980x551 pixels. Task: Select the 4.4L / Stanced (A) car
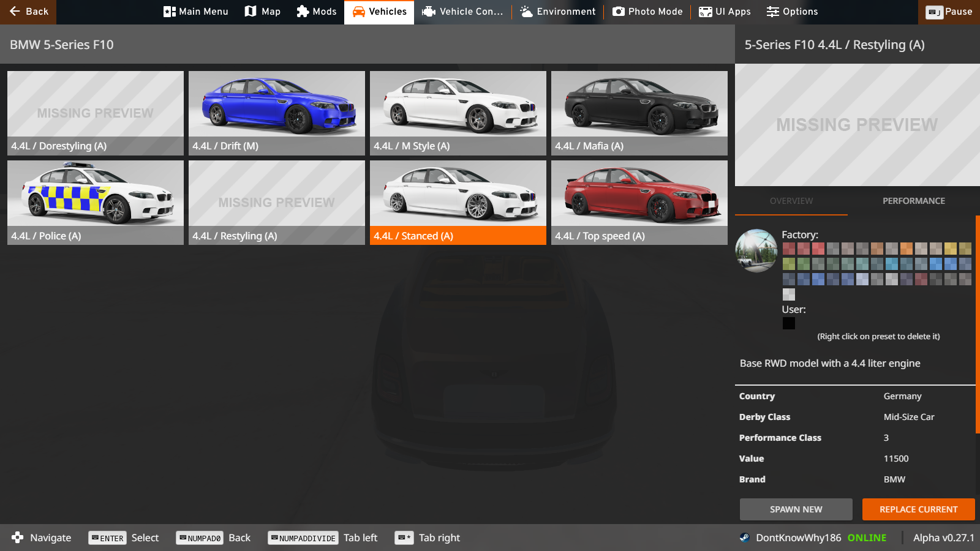point(458,203)
